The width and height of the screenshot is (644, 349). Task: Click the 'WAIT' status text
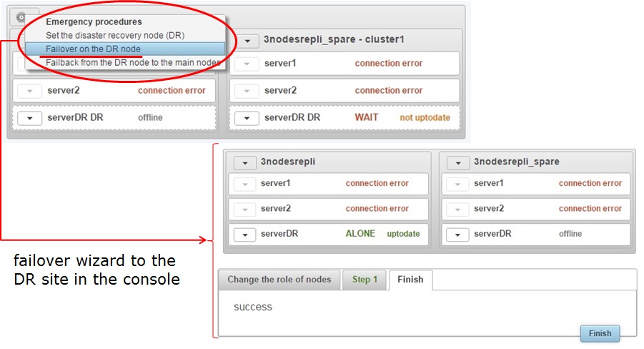tap(367, 117)
